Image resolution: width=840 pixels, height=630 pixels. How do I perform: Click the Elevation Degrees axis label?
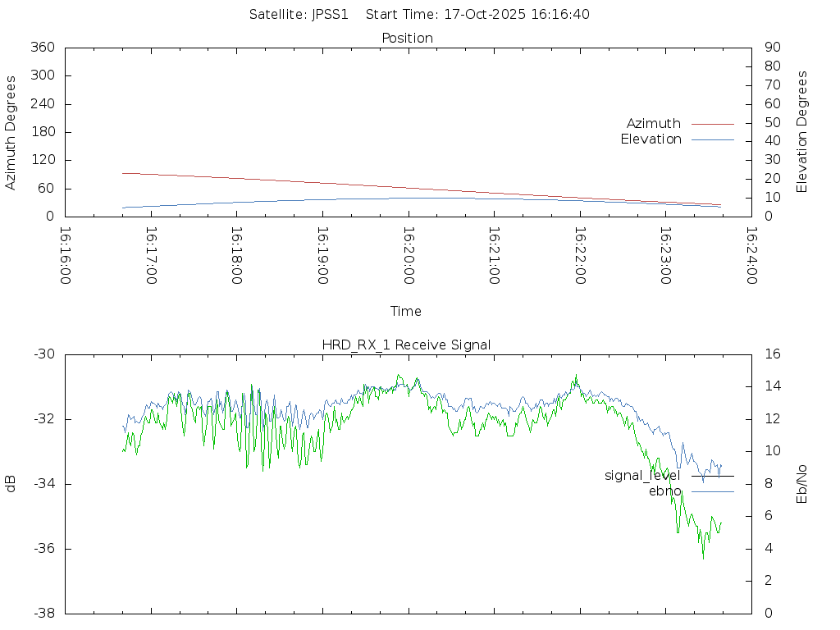(802, 132)
